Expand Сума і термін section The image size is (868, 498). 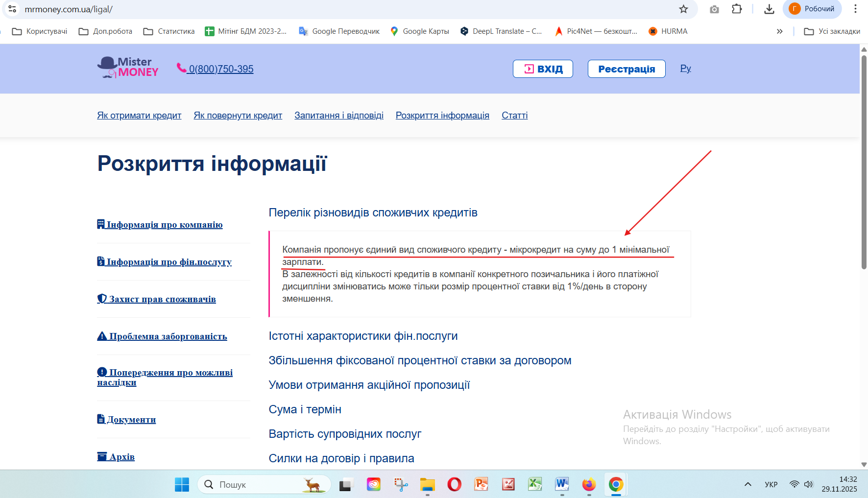tap(305, 409)
